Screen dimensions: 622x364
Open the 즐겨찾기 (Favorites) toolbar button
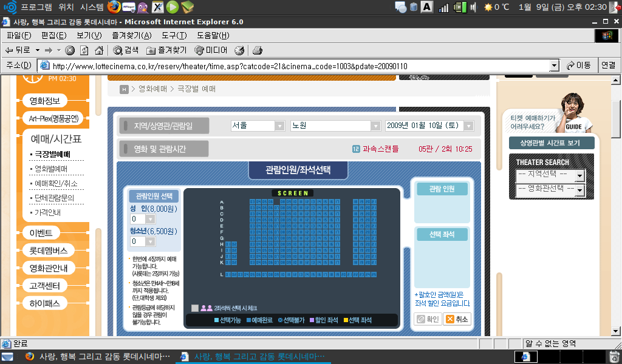click(x=166, y=50)
